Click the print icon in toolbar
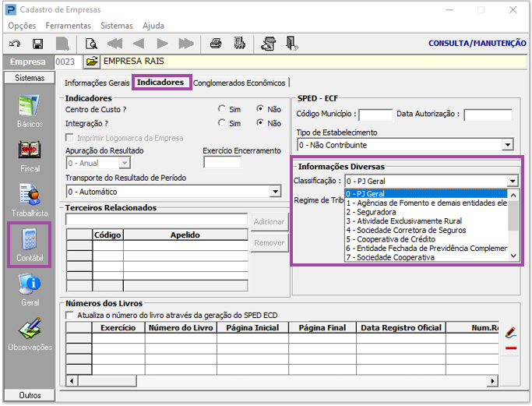 216,44
